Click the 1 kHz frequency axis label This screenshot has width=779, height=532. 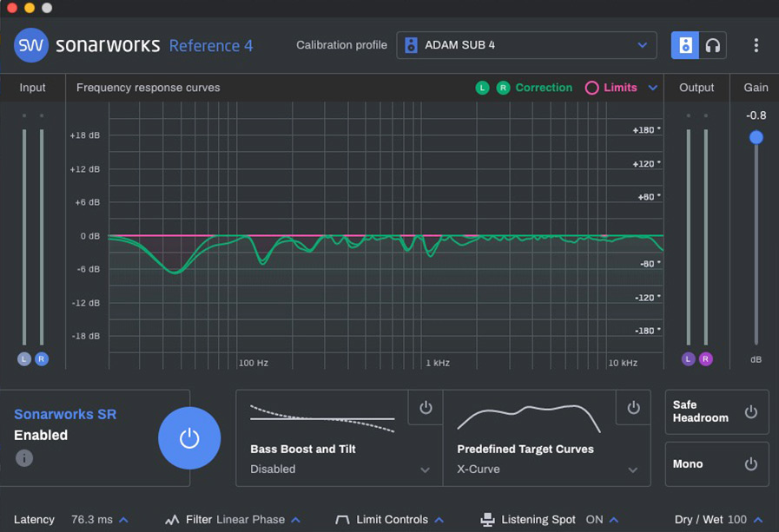tap(438, 363)
